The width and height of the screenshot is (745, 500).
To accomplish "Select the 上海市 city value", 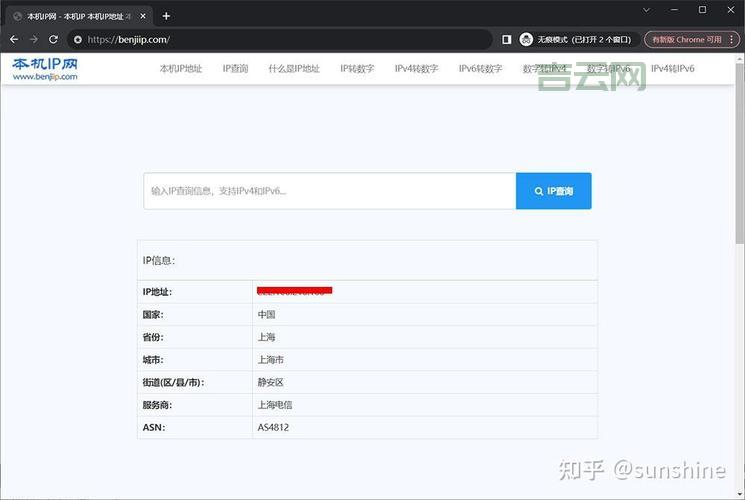I will 271,360.
